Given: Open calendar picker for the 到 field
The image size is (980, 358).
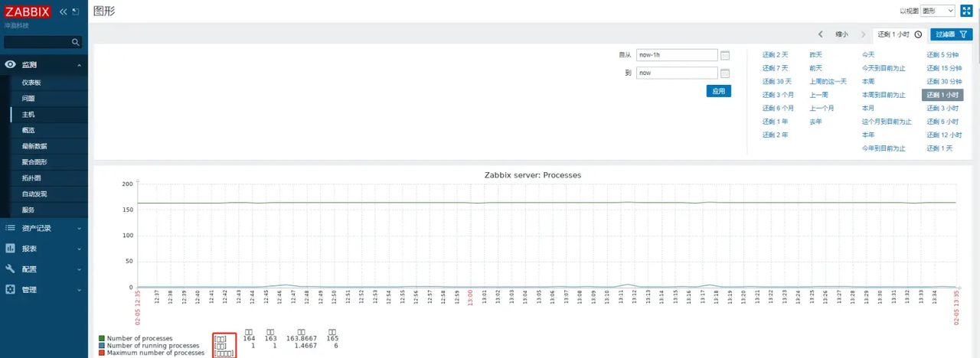Looking at the screenshot, I should coord(726,73).
